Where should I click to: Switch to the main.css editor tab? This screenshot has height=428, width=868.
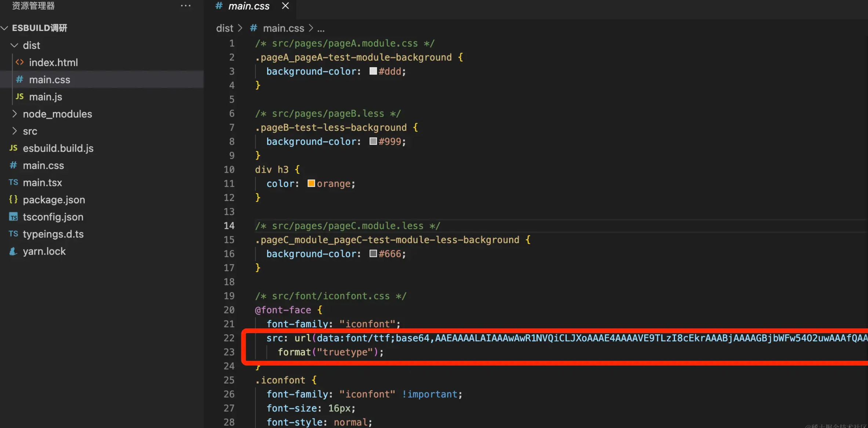tap(249, 6)
